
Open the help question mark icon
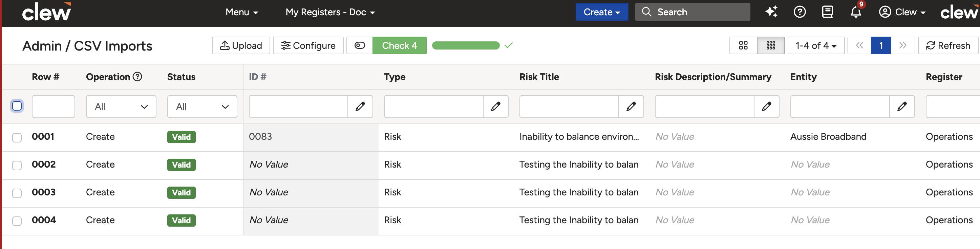pos(799,12)
